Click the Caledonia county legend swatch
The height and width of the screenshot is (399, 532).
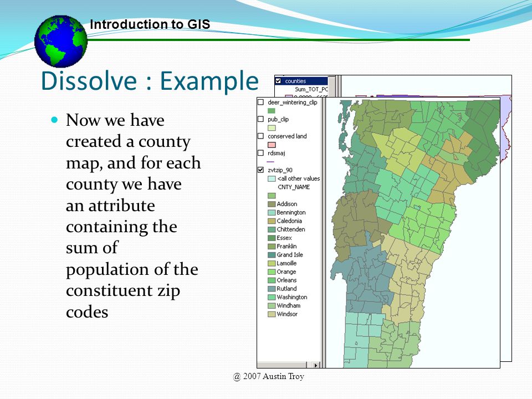[x=272, y=221]
